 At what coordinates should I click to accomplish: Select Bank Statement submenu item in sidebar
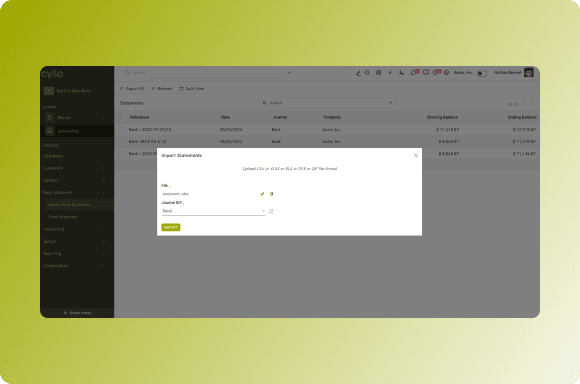point(63,217)
